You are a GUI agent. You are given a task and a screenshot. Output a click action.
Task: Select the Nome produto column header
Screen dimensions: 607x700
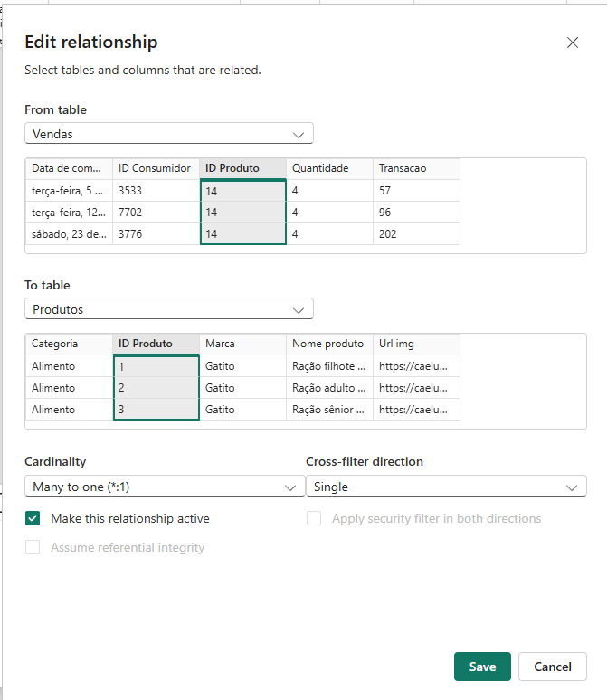coord(329,344)
